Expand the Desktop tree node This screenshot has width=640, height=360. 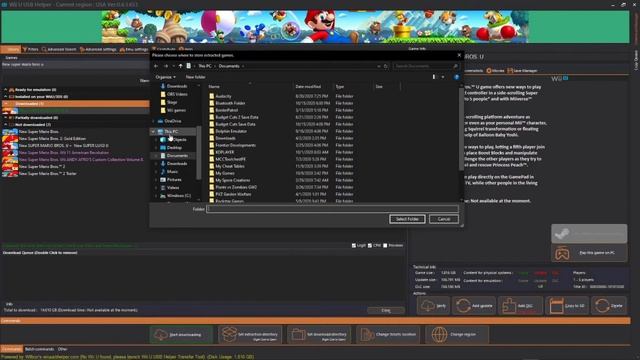[x=156, y=148]
